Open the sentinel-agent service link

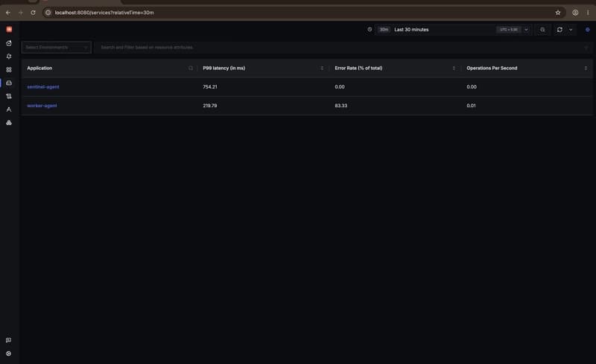pos(43,87)
